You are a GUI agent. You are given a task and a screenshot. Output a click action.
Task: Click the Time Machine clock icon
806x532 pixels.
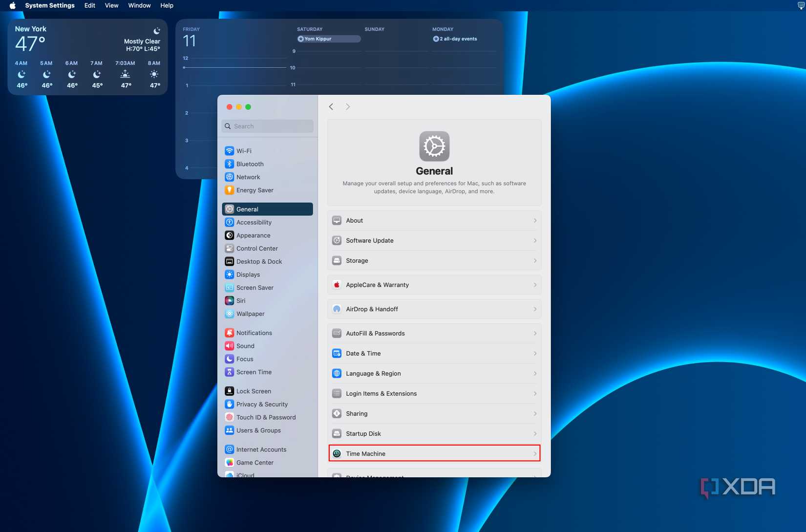pyautogui.click(x=337, y=454)
